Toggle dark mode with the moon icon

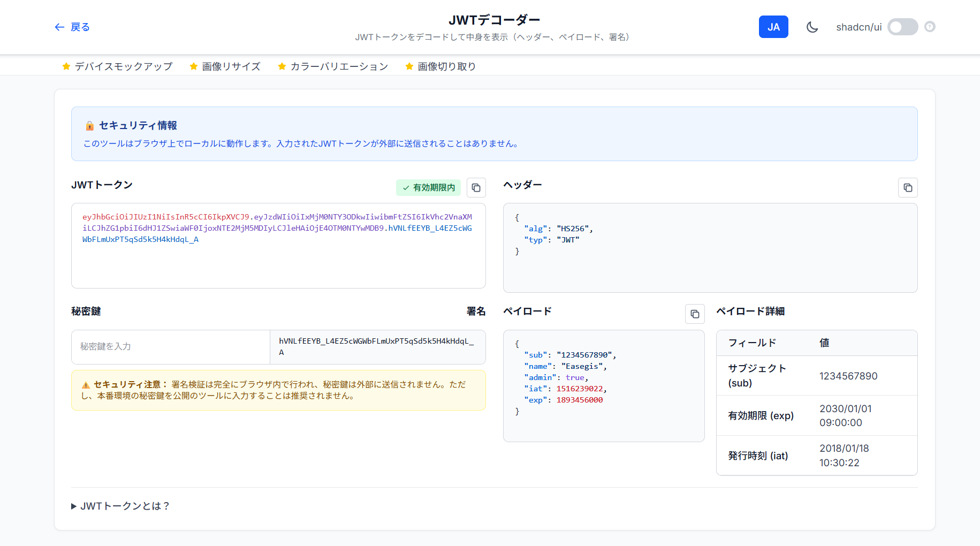[812, 27]
